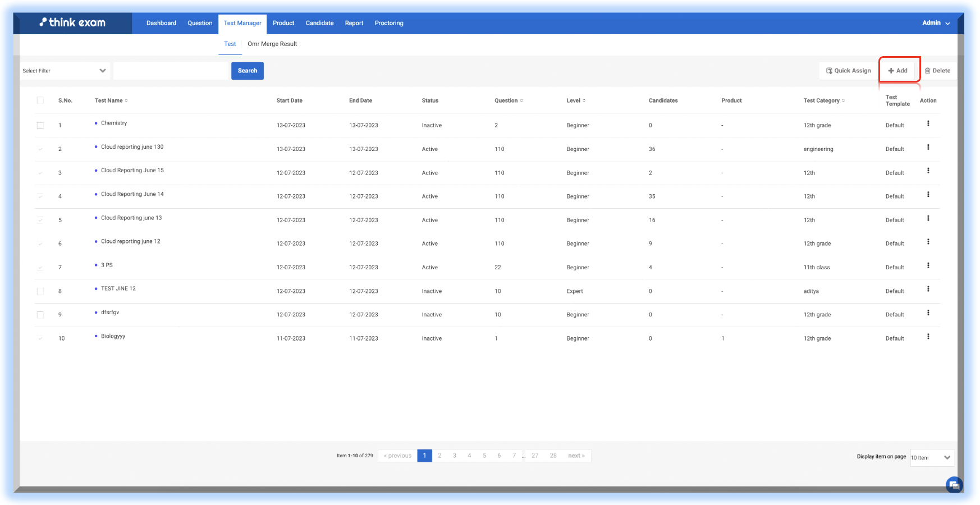Click the Add test button
The image size is (980, 505).
(898, 71)
